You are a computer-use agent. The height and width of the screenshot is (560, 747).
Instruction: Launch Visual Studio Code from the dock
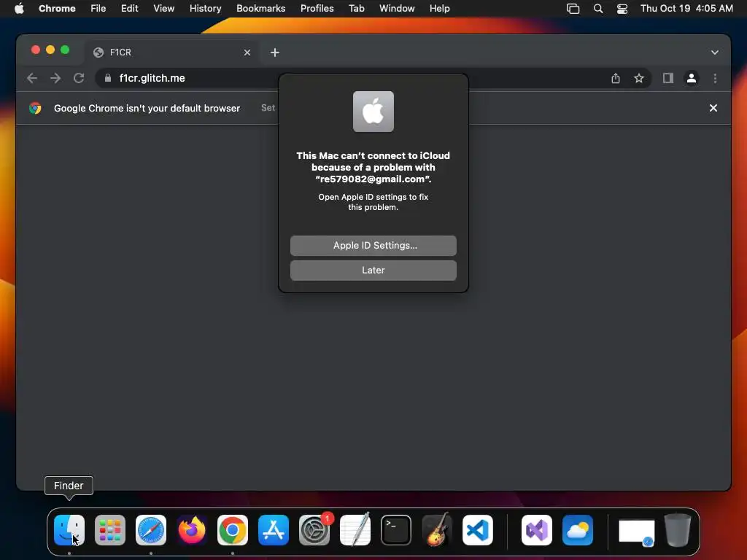[x=478, y=529]
